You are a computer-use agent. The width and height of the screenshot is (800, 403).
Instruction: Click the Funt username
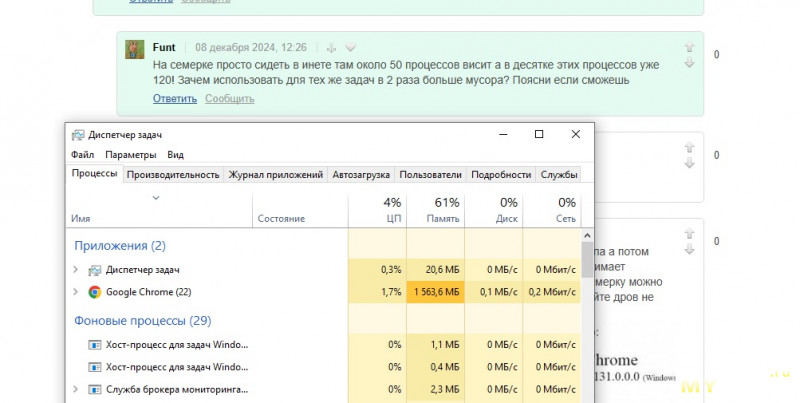[164, 47]
